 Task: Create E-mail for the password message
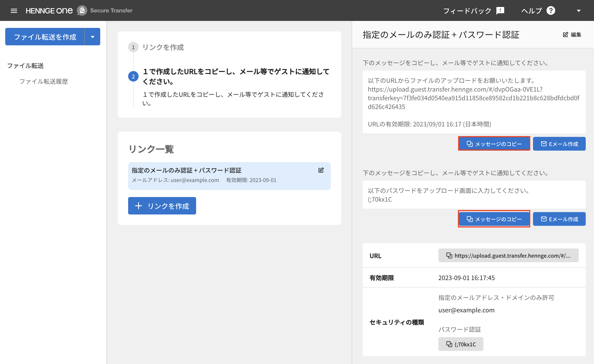tap(559, 219)
